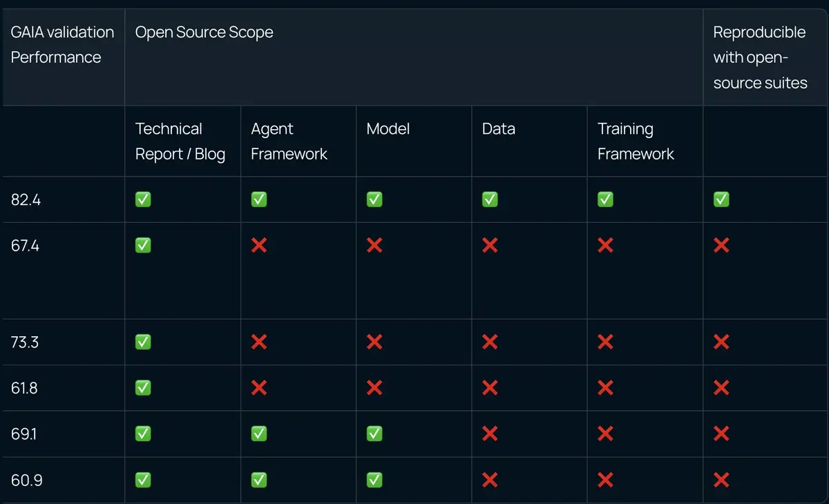Click the red cross for 73.3 Reproducible column

pos(721,342)
